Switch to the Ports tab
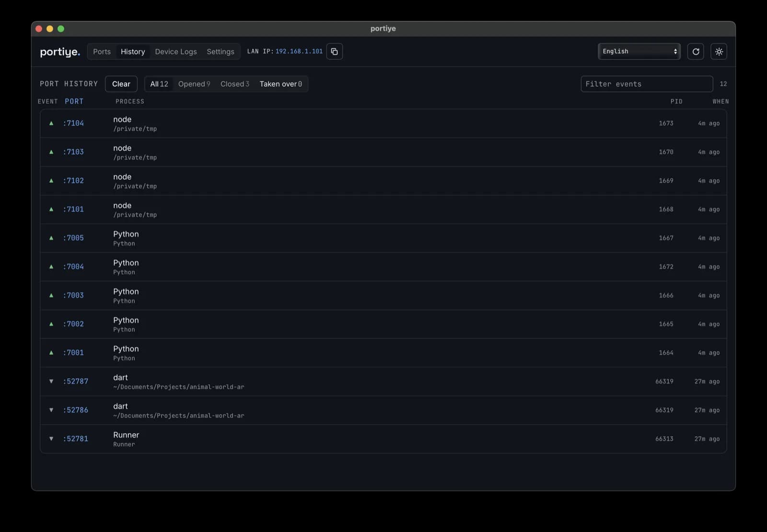The image size is (767, 532). (x=102, y=51)
